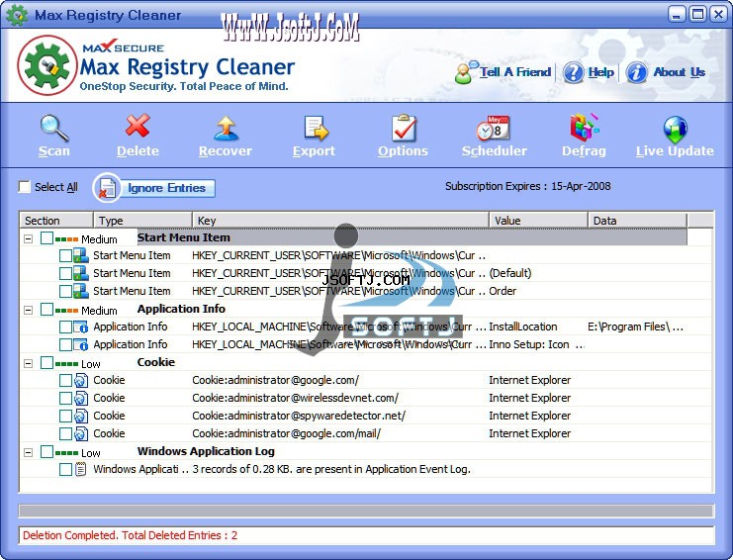
Task: Check the Order Start Menu Item checkbox
Action: [x=65, y=291]
